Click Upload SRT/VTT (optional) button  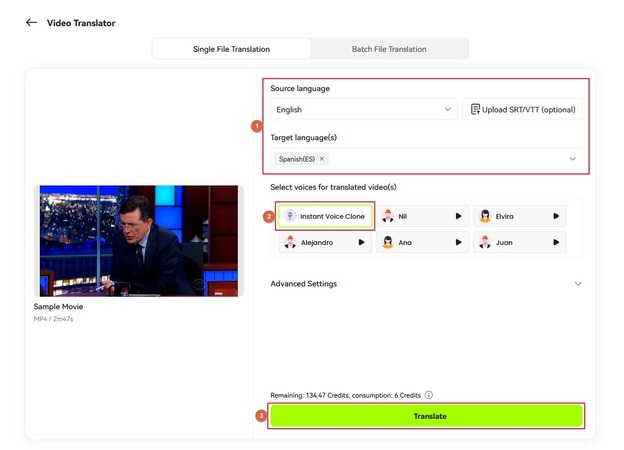(524, 110)
